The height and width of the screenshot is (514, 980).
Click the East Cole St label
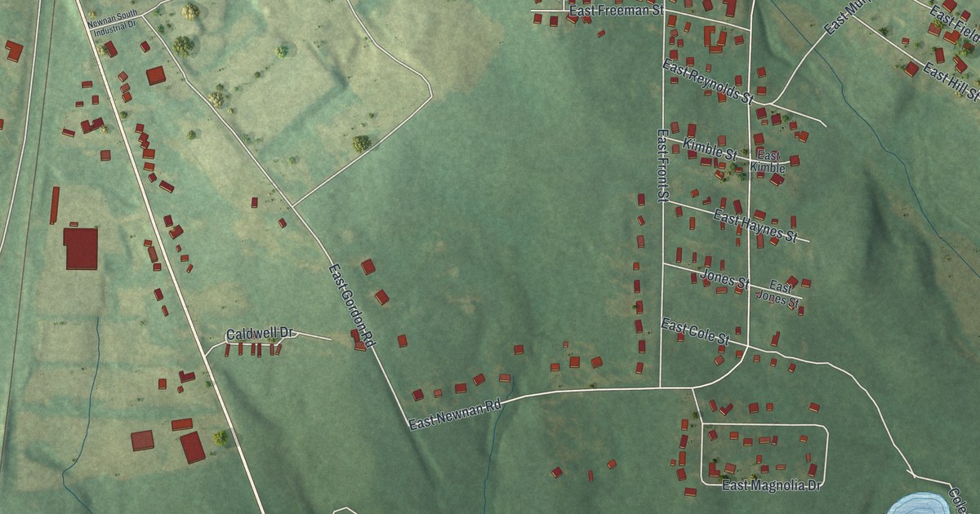point(695,331)
